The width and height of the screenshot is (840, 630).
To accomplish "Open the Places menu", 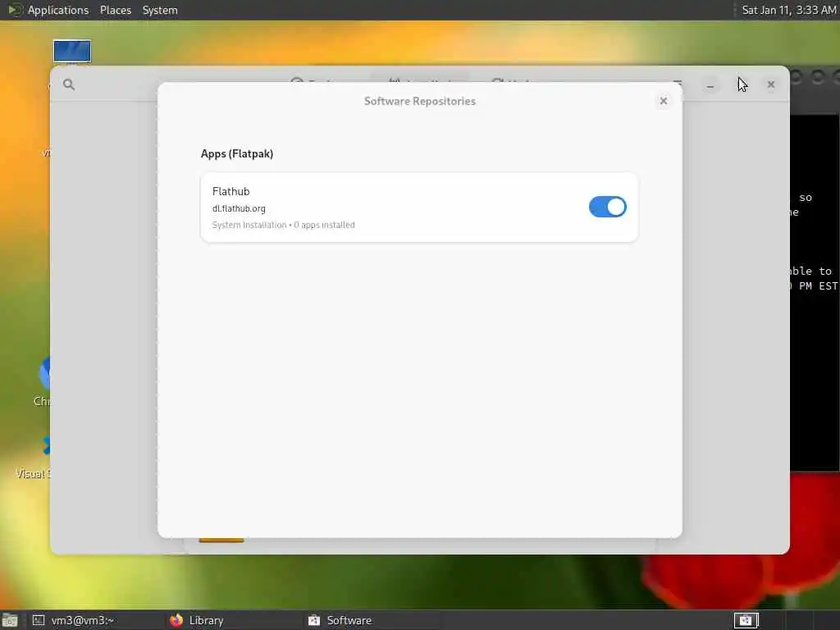I will click(115, 10).
